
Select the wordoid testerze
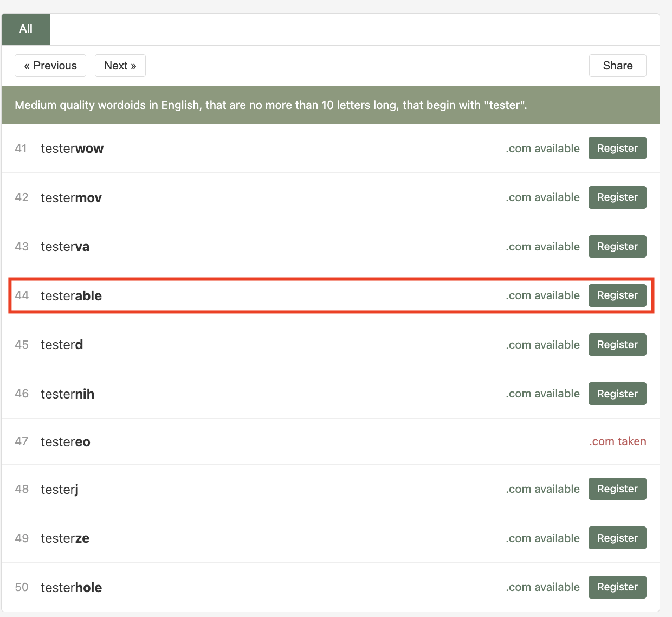pos(65,538)
